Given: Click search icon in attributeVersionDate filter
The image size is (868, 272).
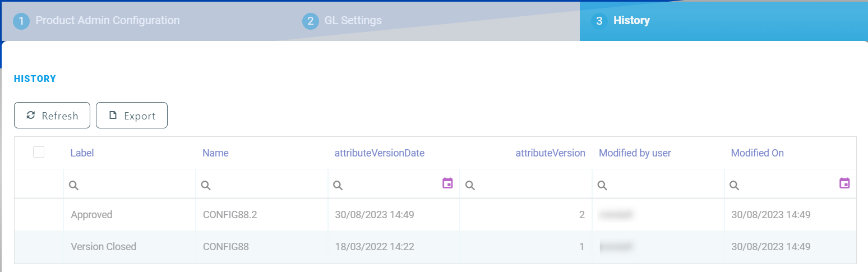Looking at the screenshot, I should point(338,185).
